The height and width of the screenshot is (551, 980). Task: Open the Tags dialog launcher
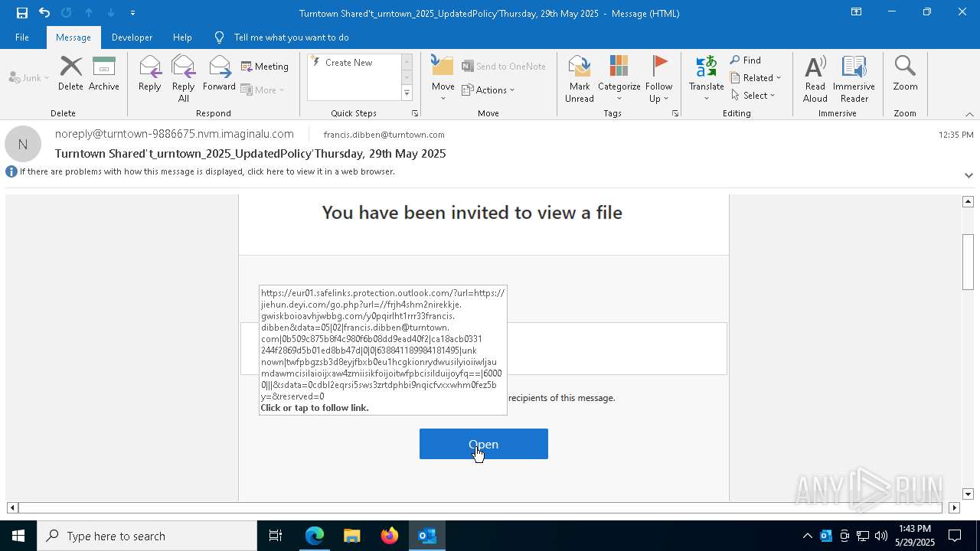[675, 113]
